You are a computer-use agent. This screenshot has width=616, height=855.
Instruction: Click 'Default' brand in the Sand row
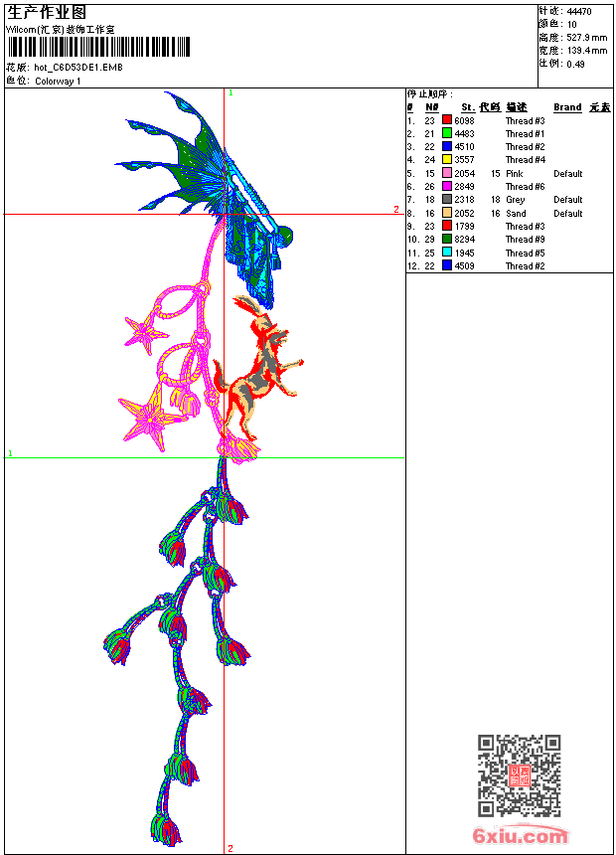[x=568, y=213]
